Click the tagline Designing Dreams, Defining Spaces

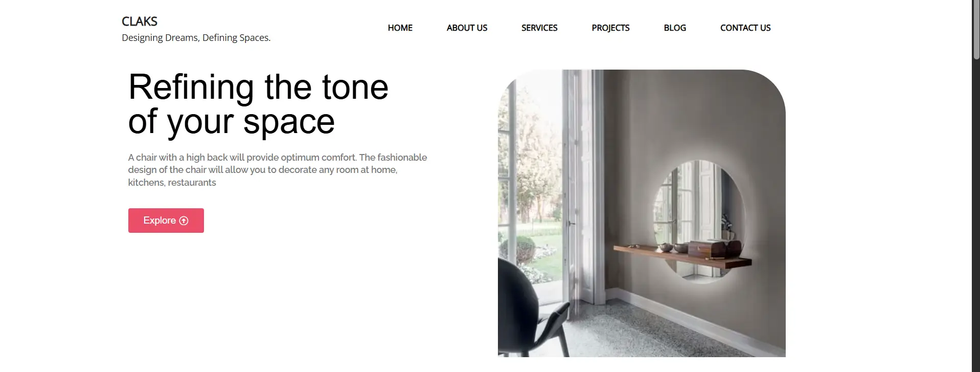[196, 38]
